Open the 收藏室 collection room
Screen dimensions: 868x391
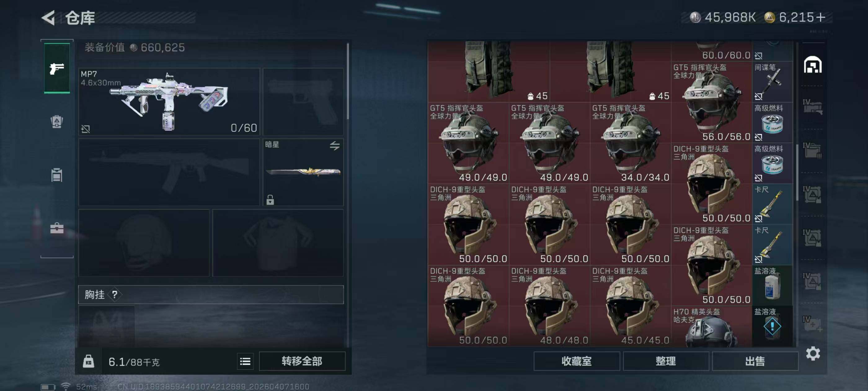pyautogui.click(x=576, y=361)
